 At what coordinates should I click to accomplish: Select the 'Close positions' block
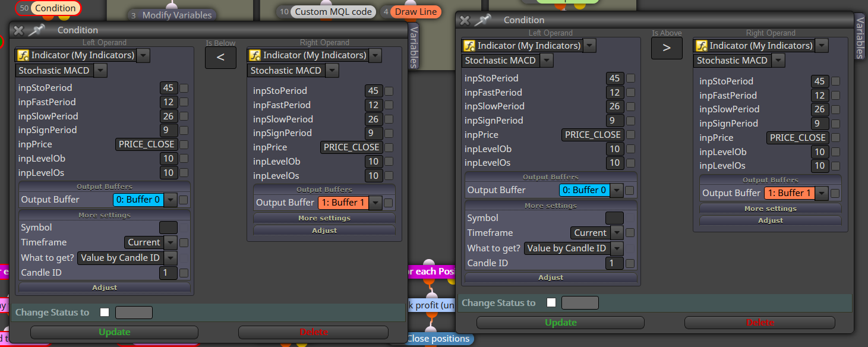pyautogui.click(x=438, y=339)
